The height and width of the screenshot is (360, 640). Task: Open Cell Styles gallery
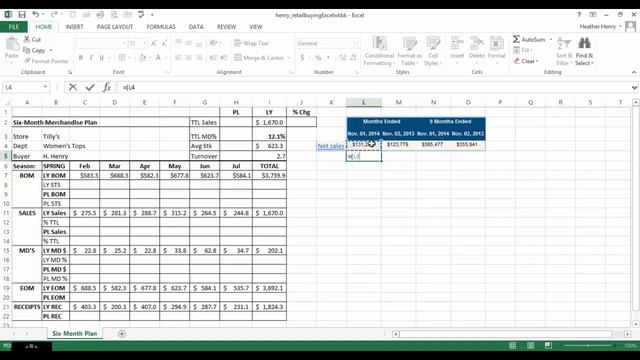pos(433,51)
